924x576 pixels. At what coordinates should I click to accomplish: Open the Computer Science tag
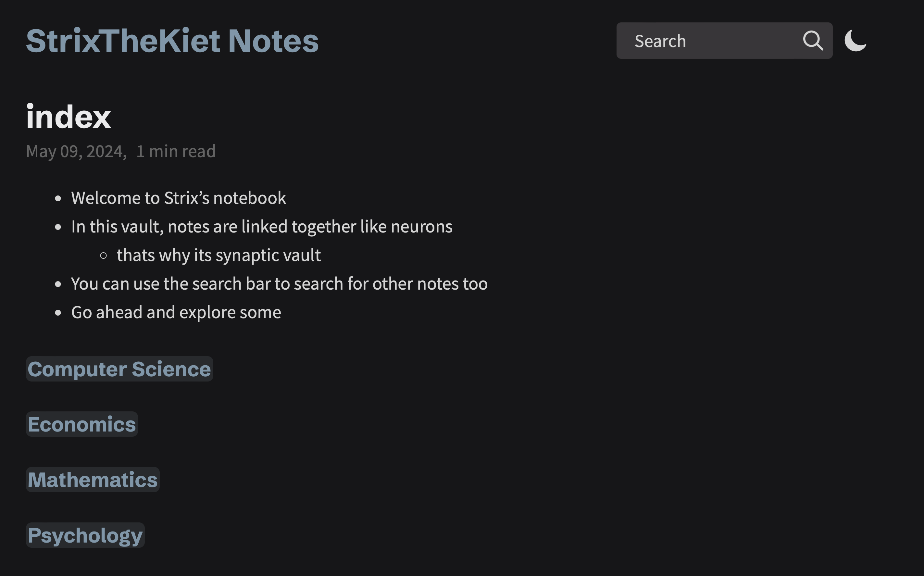[x=119, y=369]
